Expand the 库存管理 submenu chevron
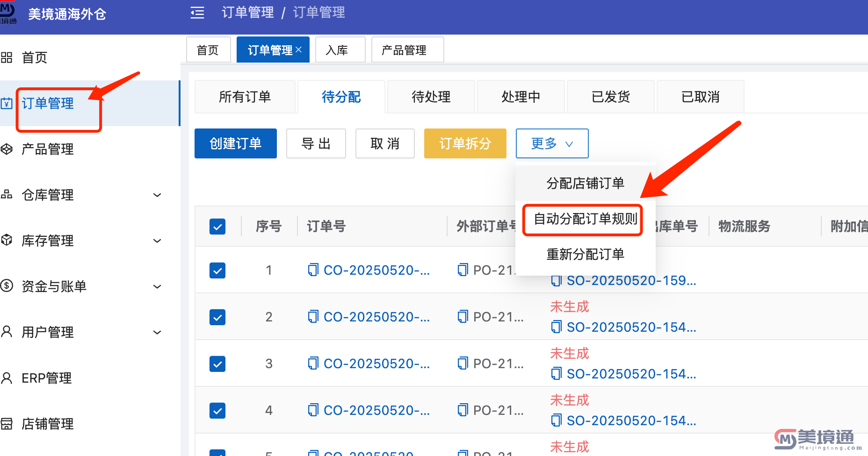The height and width of the screenshot is (456, 868). tap(158, 241)
